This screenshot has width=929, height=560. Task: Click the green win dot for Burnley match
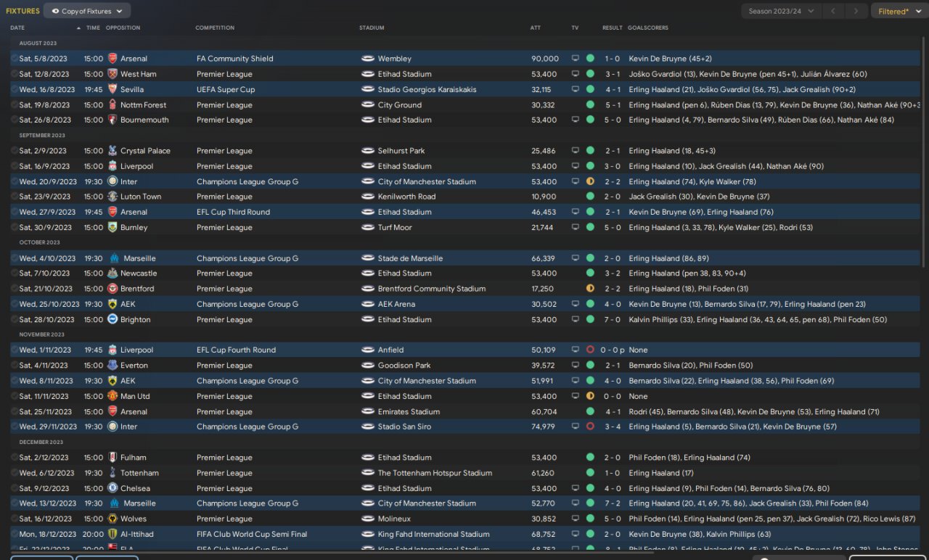590,227
